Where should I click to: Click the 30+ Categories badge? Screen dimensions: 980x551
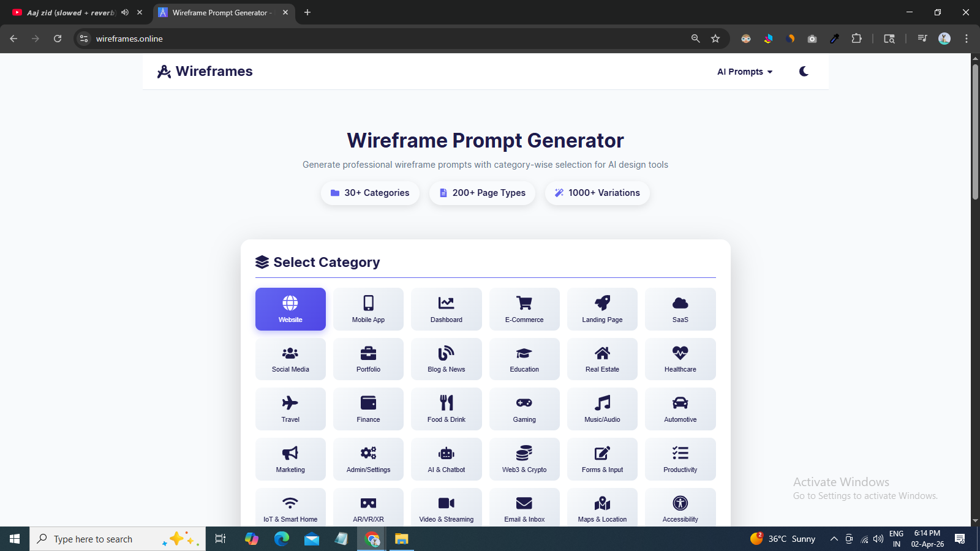coord(370,193)
